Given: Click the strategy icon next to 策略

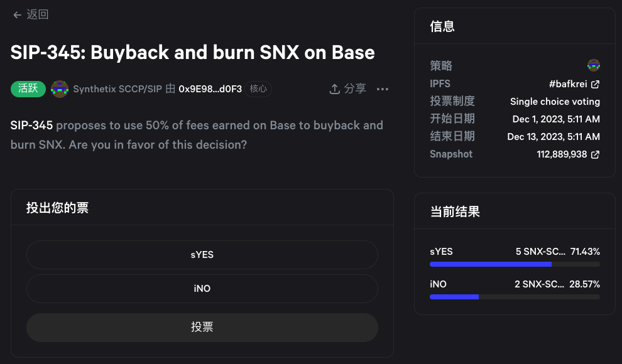Looking at the screenshot, I should (593, 65).
